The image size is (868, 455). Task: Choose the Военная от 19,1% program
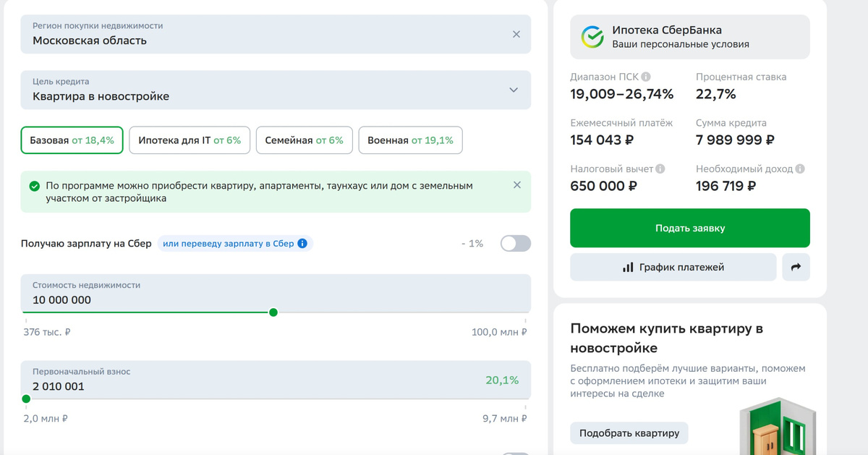(x=410, y=140)
